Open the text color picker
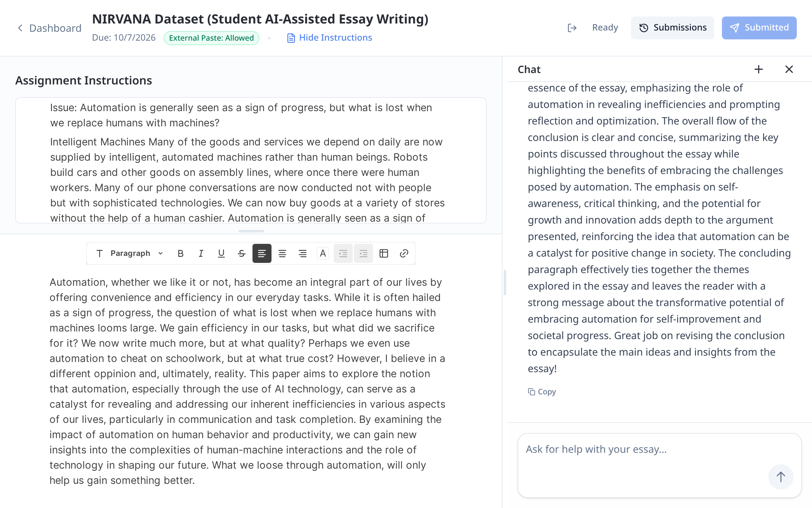Image resolution: width=812 pixels, height=508 pixels. pyautogui.click(x=323, y=253)
